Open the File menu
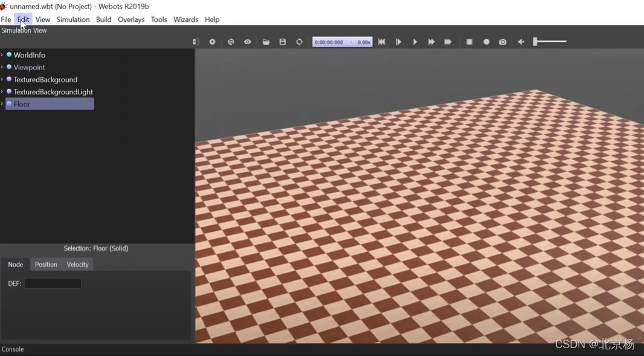644x356 pixels. [x=6, y=19]
